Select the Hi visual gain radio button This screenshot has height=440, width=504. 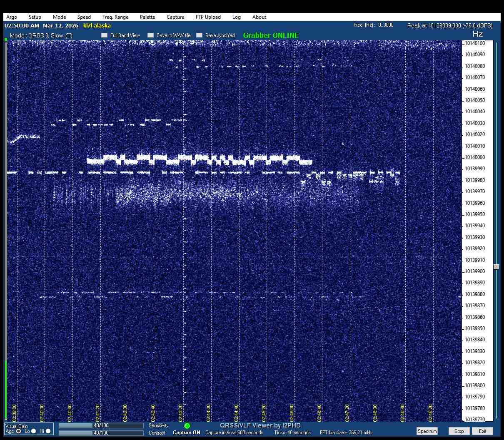(48, 431)
